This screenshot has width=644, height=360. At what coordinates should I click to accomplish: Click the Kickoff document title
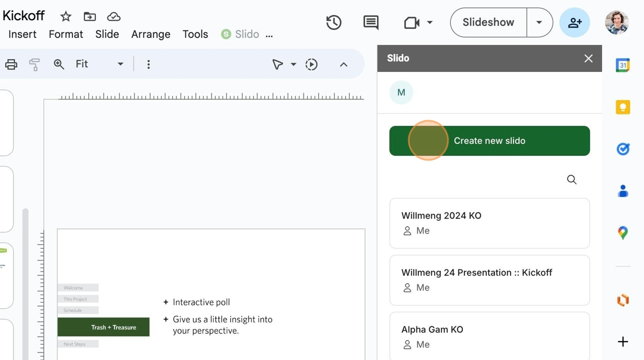point(24,16)
